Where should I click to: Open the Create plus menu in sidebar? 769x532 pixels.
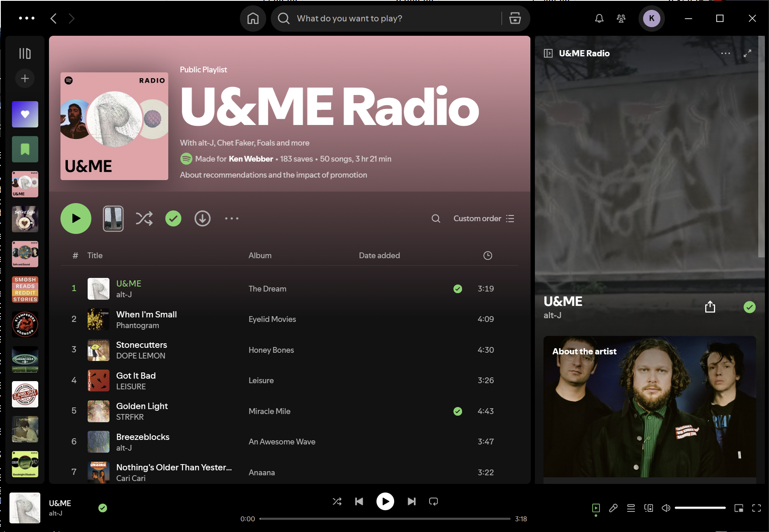click(x=25, y=79)
